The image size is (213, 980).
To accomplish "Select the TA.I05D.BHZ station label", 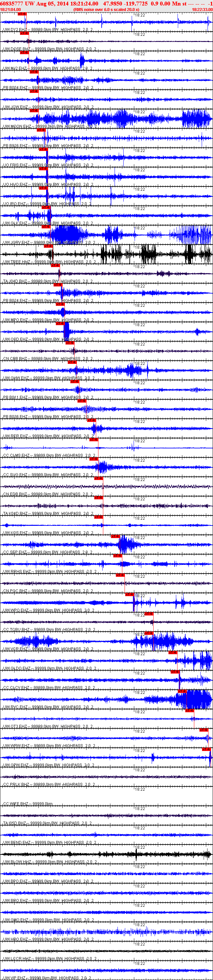I will (x=15, y=824).
